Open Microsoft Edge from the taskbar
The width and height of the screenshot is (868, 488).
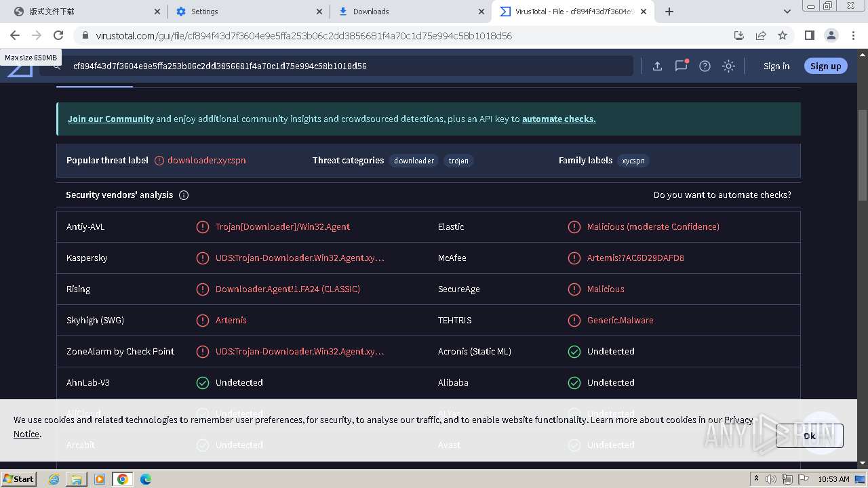[145, 479]
